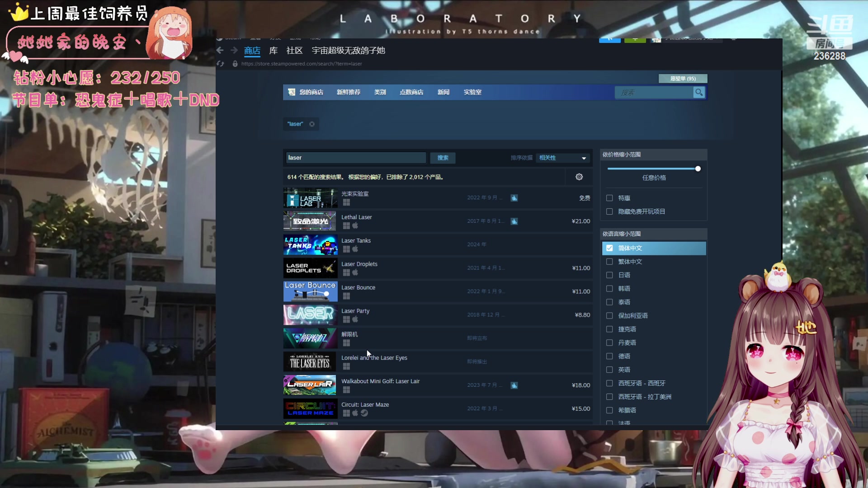Screen dimensions: 868x488
Task: Click Windows platform icon under 光束实验室
Action: 346,202
